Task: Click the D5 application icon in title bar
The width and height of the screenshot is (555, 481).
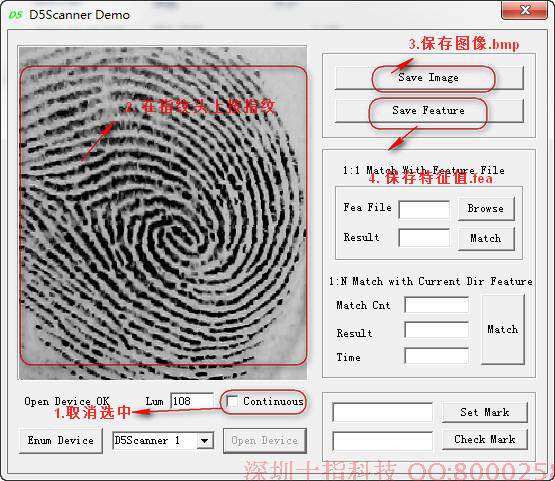Action: tap(15, 15)
